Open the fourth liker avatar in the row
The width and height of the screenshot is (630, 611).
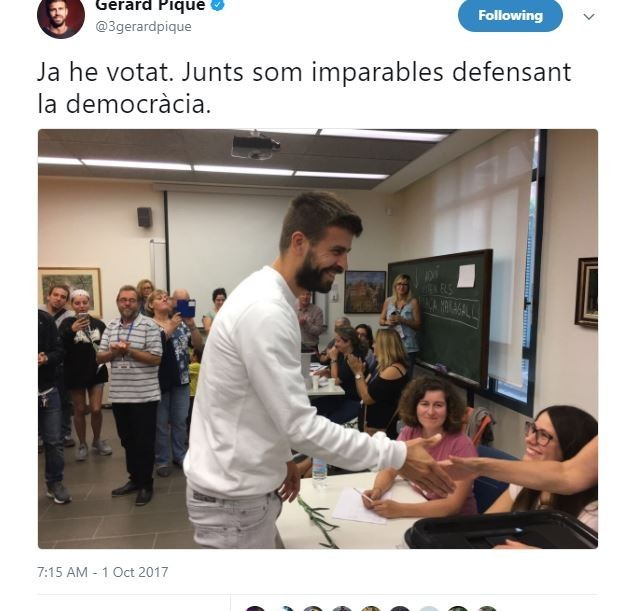[342, 608]
